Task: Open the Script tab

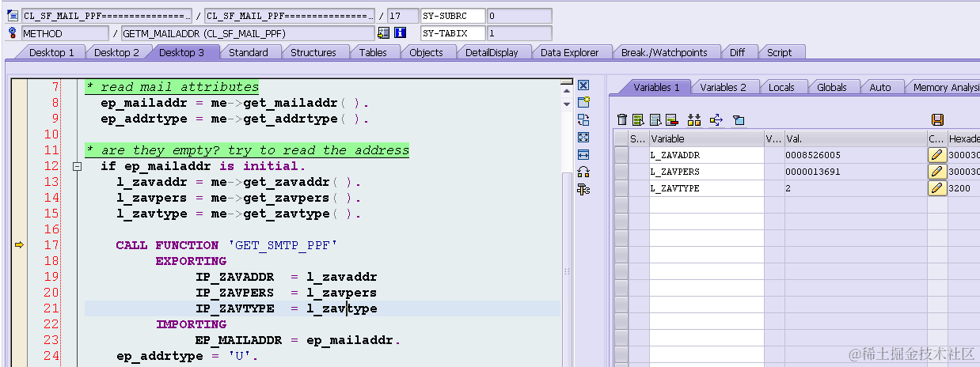Action: click(x=779, y=52)
